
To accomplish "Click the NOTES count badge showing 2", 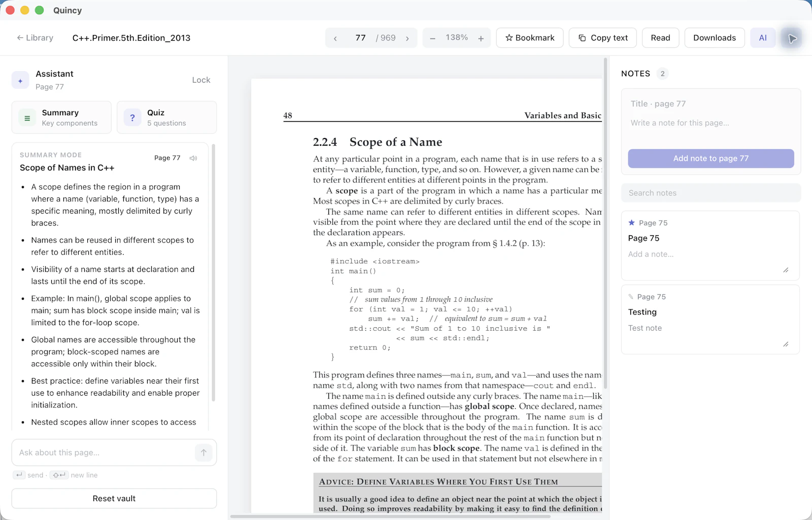I will (662, 74).
